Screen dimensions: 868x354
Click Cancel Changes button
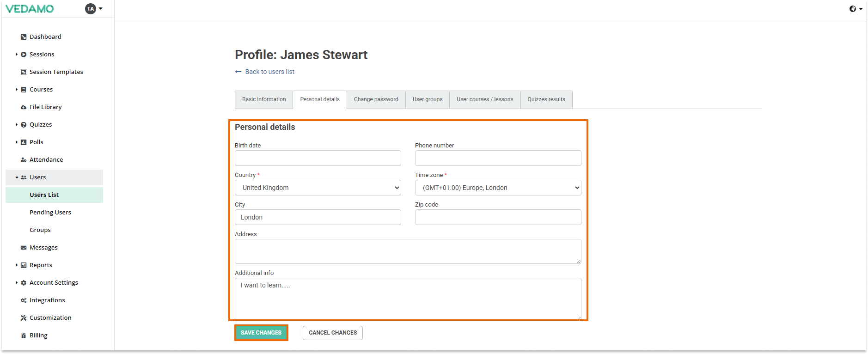tap(333, 333)
